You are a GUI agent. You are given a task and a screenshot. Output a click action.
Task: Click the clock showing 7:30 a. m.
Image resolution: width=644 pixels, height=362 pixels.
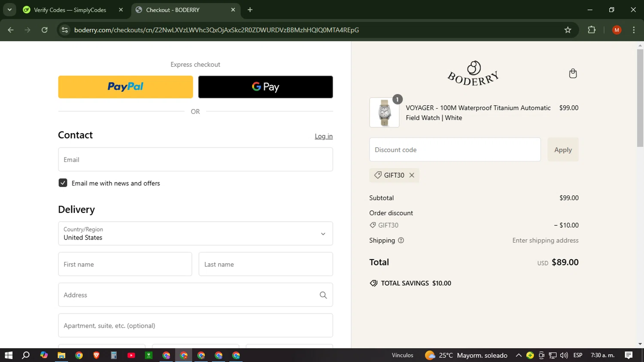click(x=603, y=355)
